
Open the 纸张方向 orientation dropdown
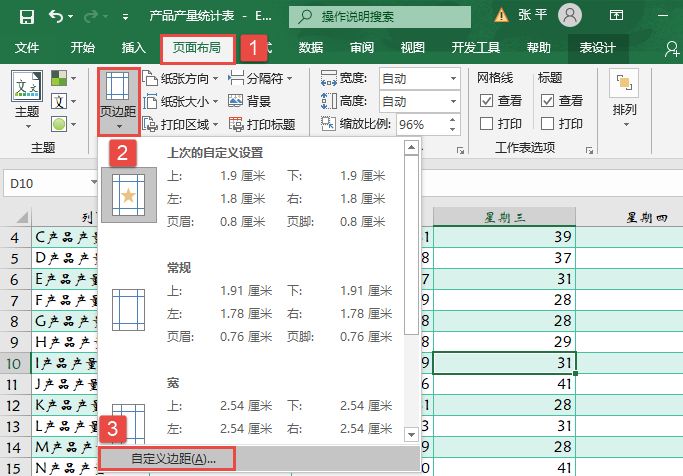click(x=181, y=79)
